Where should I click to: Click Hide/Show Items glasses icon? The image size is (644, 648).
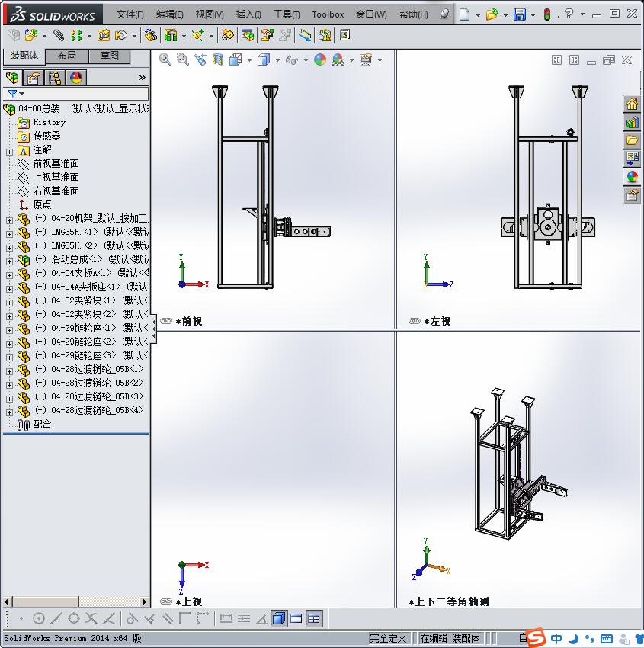click(291, 60)
